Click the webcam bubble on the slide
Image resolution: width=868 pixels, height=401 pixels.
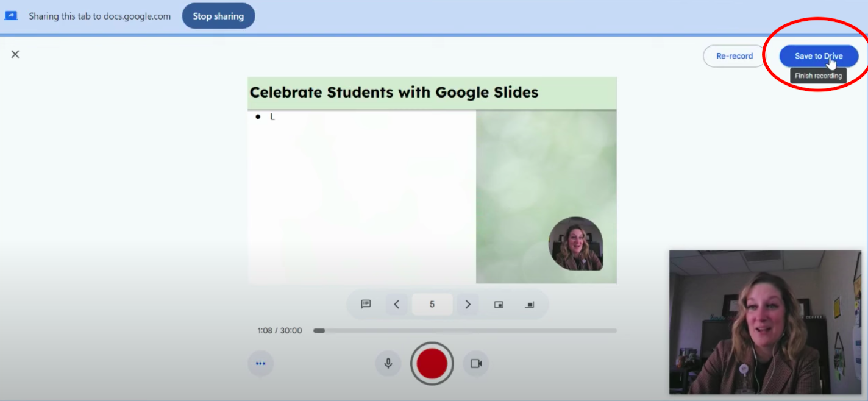(x=575, y=244)
